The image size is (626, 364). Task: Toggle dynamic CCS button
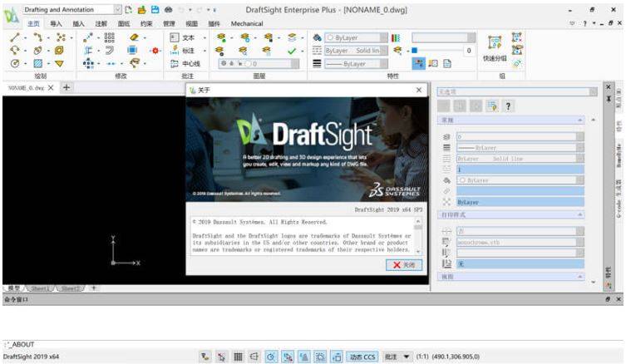(362, 357)
